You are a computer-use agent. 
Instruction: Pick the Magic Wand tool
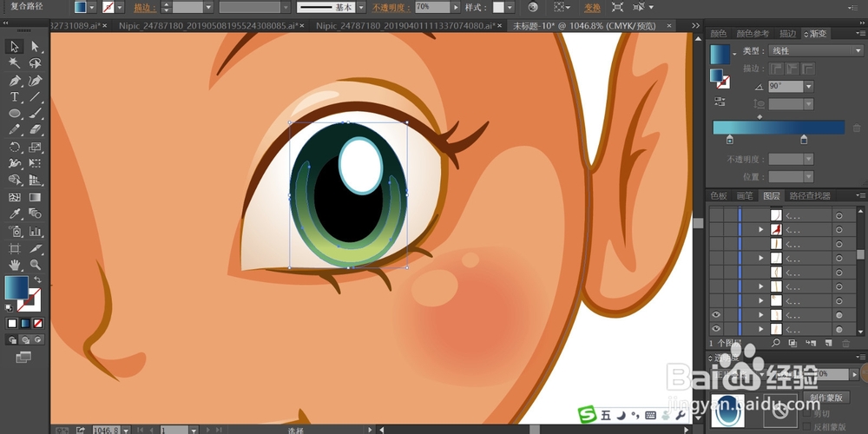click(15, 63)
